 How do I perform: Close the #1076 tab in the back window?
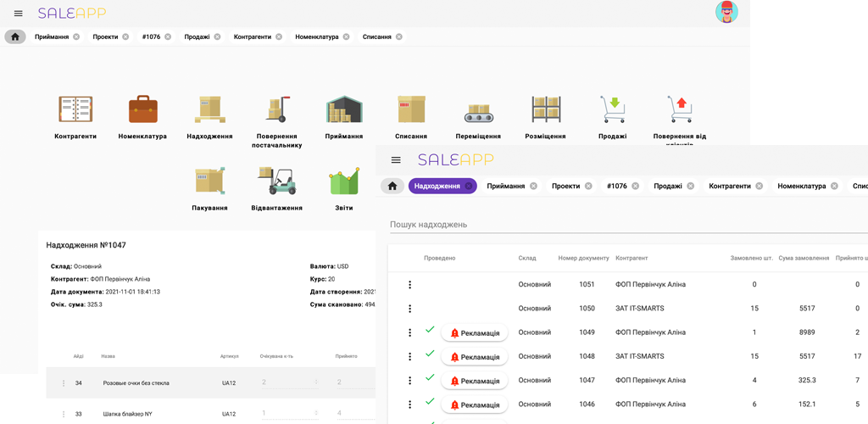[x=168, y=37]
